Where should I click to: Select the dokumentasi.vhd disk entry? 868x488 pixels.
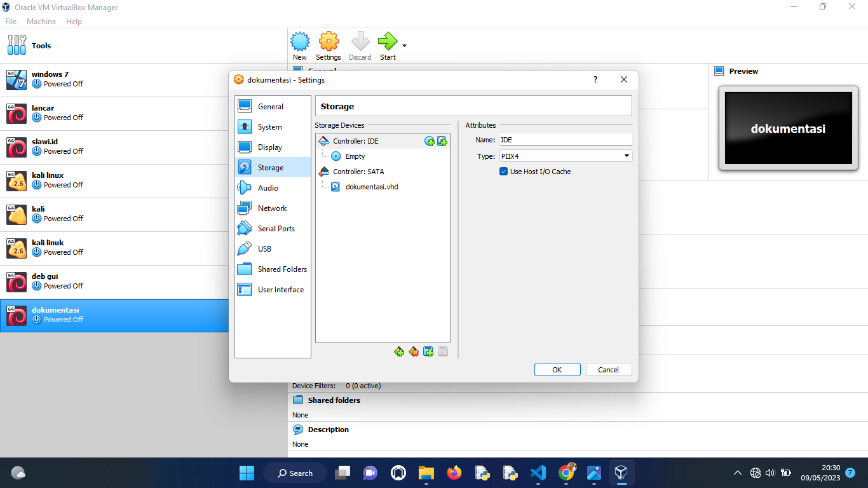pyautogui.click(x=383, y=187)
